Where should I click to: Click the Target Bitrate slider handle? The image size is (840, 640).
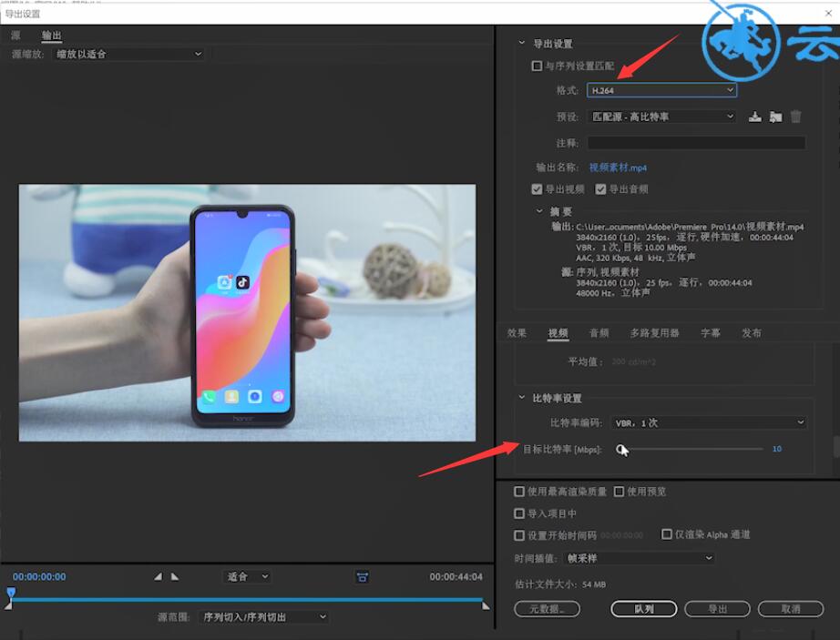click(620, 449)
